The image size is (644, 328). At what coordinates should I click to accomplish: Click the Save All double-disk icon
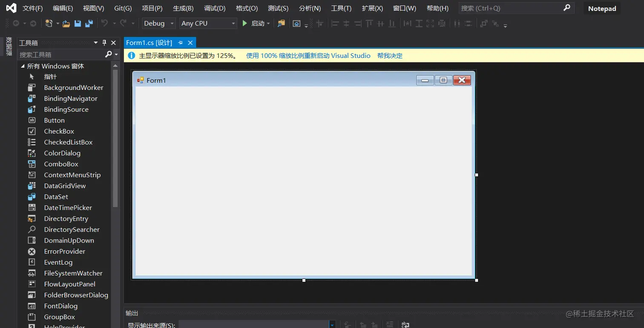pos(89,23)
